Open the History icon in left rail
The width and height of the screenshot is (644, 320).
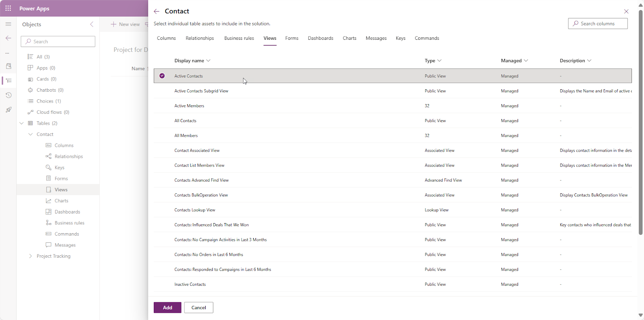(8, 95)
